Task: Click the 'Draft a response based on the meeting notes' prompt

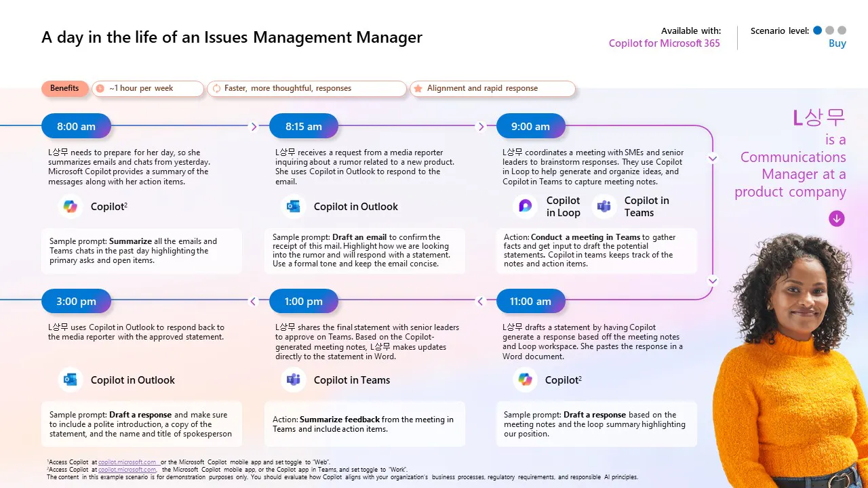Action: [x=597, y=424]
